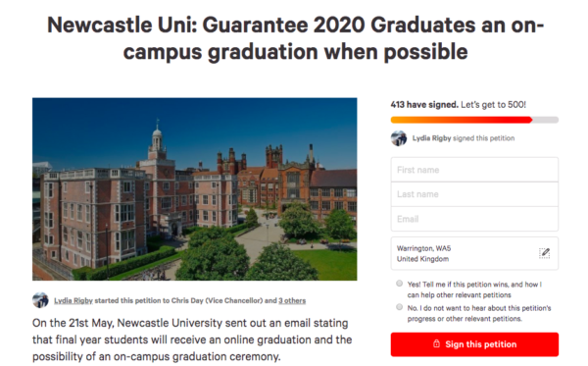The image size is (588, 366).
Task: Click Lydia Rigby's avatar beside signed notice
Action: coord(399,138)
